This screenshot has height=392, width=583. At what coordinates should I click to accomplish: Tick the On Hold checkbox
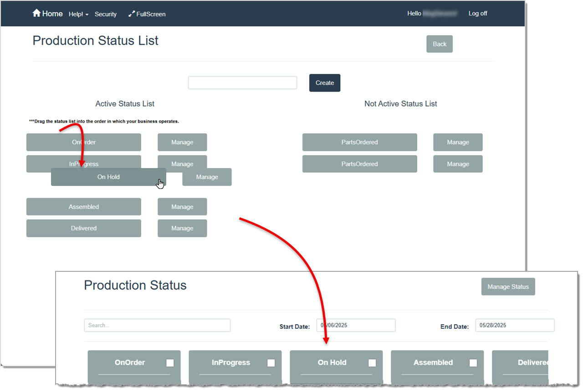pyautogui.click(x=372, y=362)
